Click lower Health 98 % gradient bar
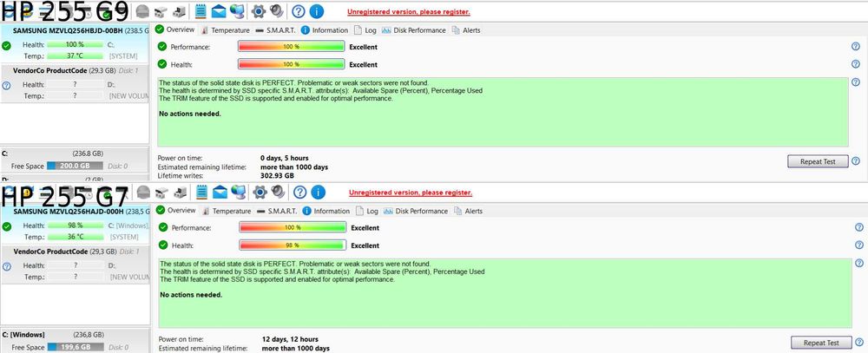The width and height of the screenshot is (868, 353). (293, 245)
